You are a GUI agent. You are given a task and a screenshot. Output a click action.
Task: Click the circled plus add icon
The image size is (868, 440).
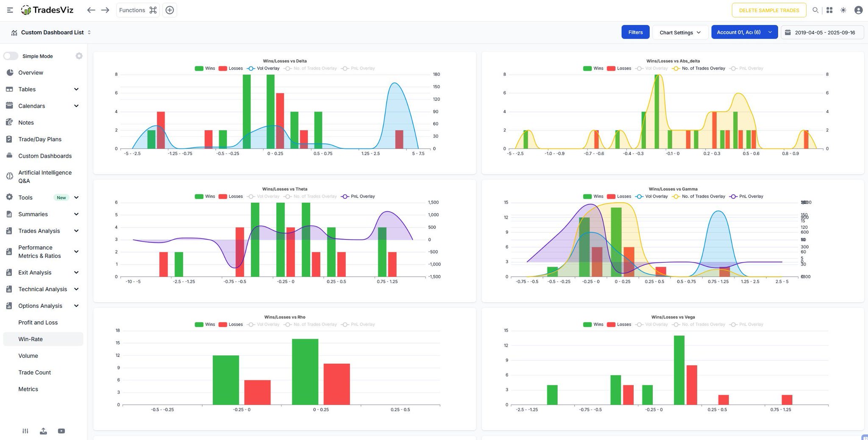coord(170,10)
